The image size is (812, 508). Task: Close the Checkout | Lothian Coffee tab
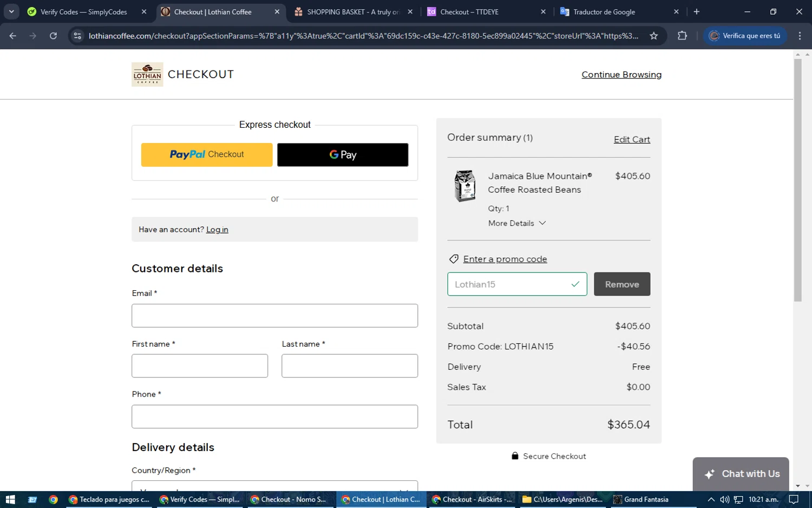(277, 11)
